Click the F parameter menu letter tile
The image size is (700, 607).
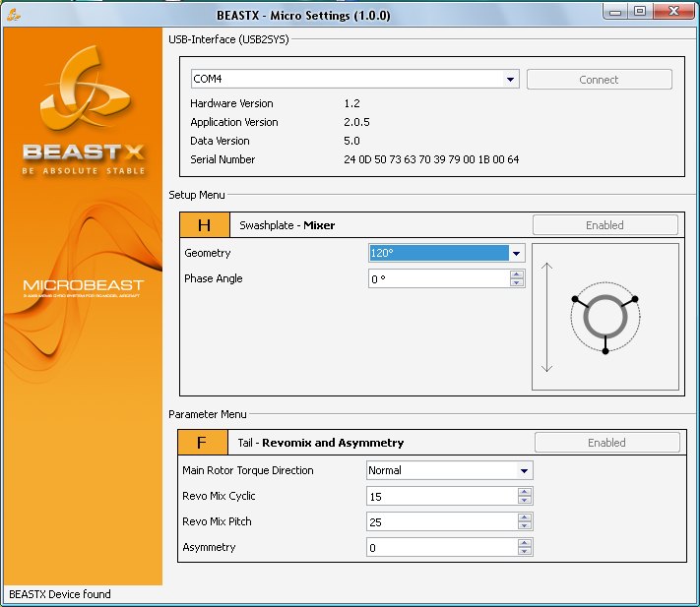pos(202,443)
